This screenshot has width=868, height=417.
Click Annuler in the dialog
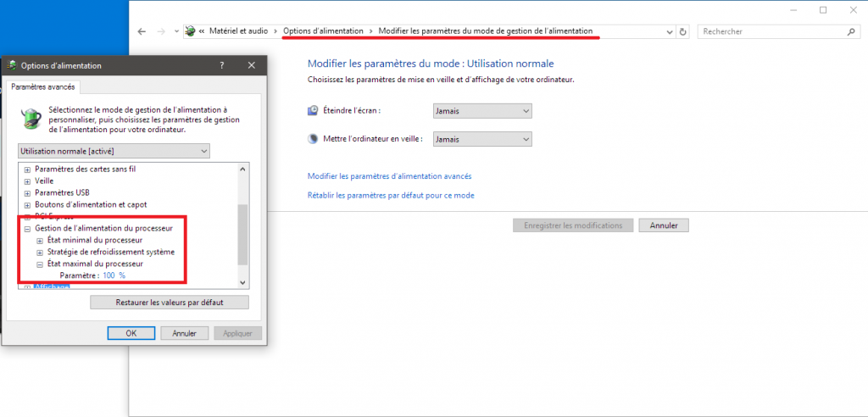coord(184,333)
